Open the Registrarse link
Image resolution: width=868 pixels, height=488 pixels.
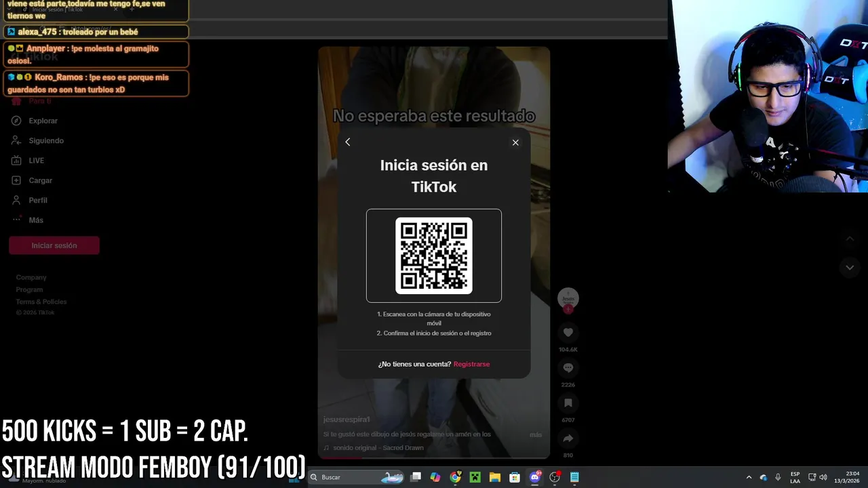(x=471, y=364)
